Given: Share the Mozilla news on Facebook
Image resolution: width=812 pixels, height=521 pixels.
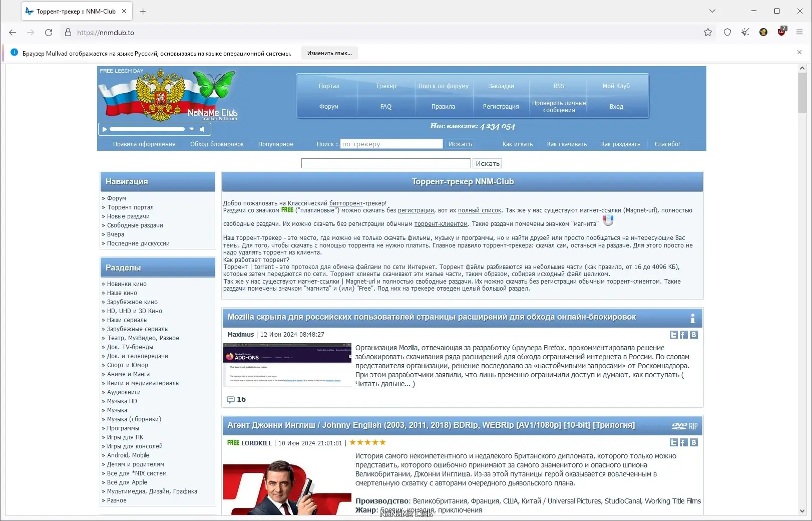Looking at the screenshot, I should click(x=684, y=334).
